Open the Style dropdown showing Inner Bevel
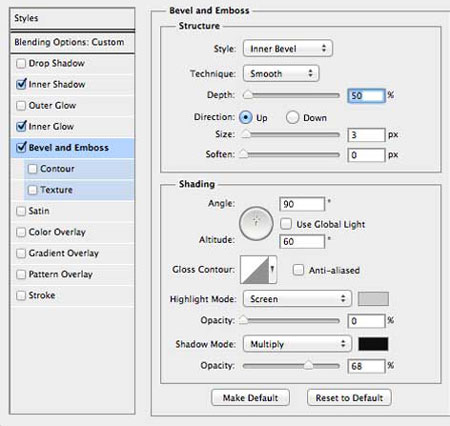The width and height of the screenshot is (450, 426). coord(288,49)
